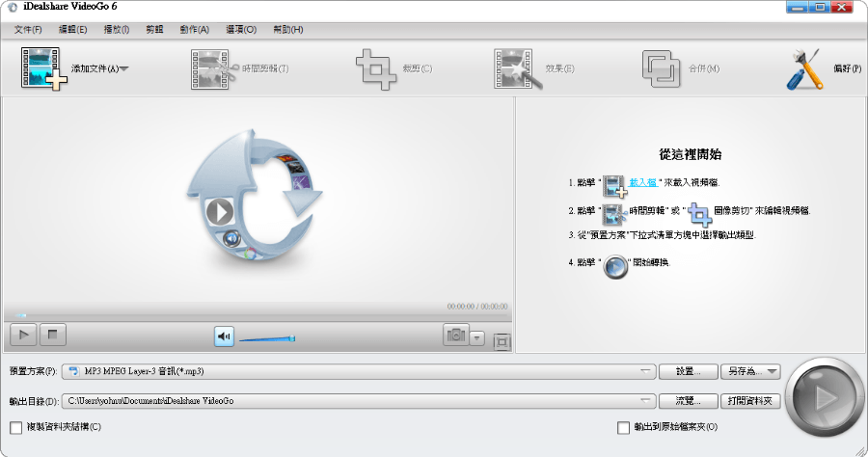Click the 從這裡開始 heading

(x=691, y=154)
